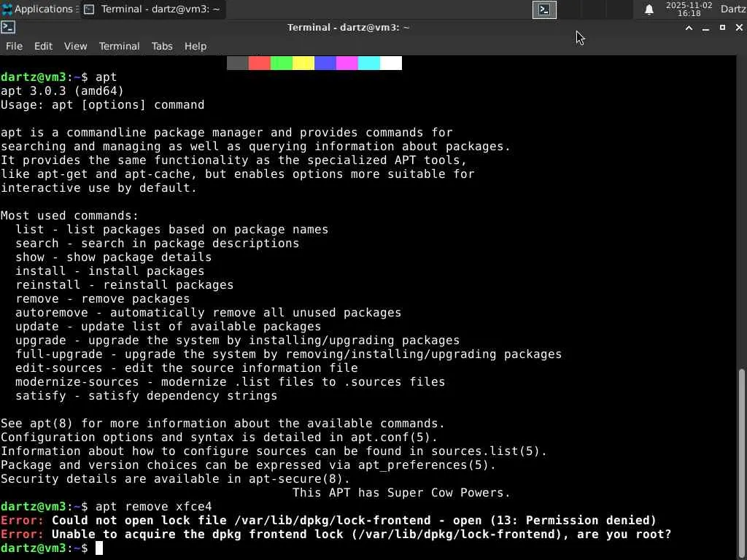Click the terminal cursor at the last prompt

tap(99, 548)
